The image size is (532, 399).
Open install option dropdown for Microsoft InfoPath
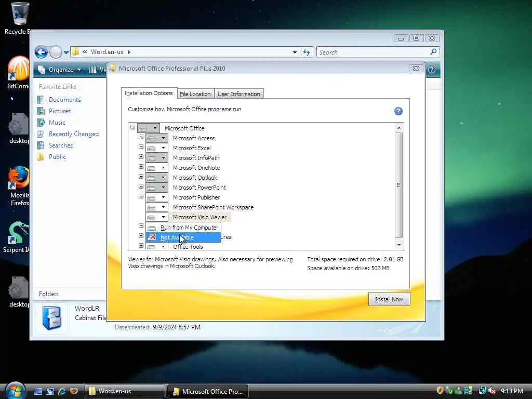click(157, 158)
